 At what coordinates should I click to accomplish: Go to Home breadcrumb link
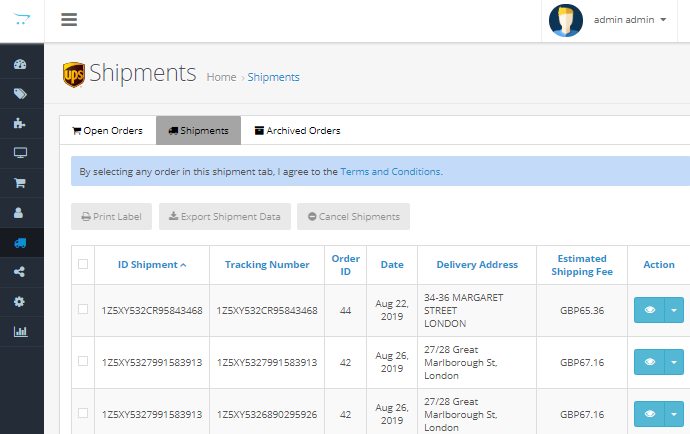(x=221, y=77)
